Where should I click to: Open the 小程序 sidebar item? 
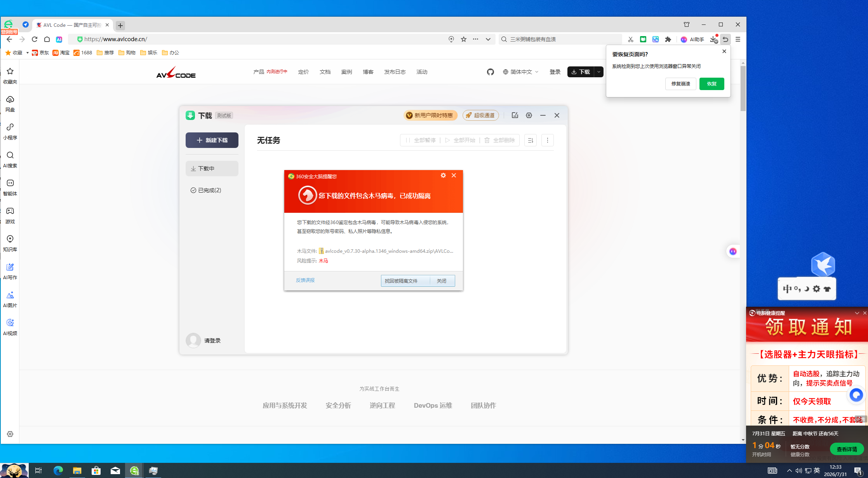tap(10, 132)
